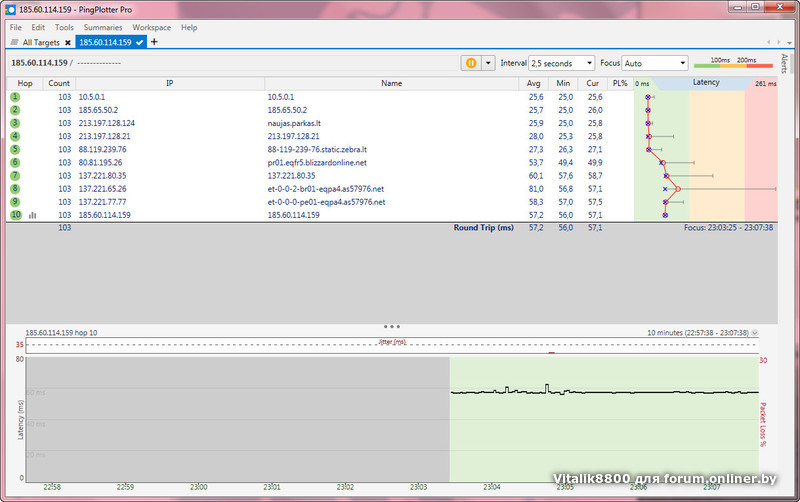Image resolution: width=800 pixels, height=502 pixels.
Task: Open the Focus Auto dropdown
Action: 654,63
